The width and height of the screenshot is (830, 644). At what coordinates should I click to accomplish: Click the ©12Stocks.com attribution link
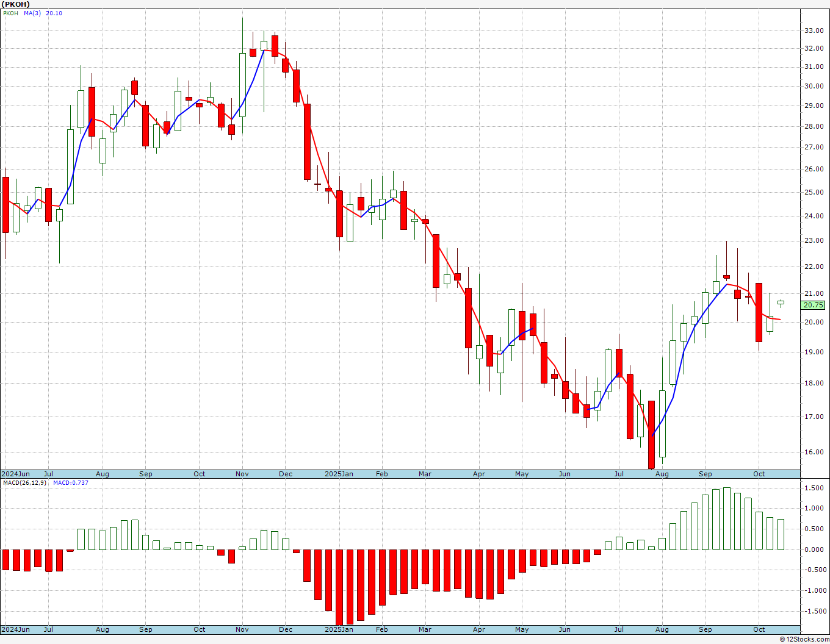point(806,639)
